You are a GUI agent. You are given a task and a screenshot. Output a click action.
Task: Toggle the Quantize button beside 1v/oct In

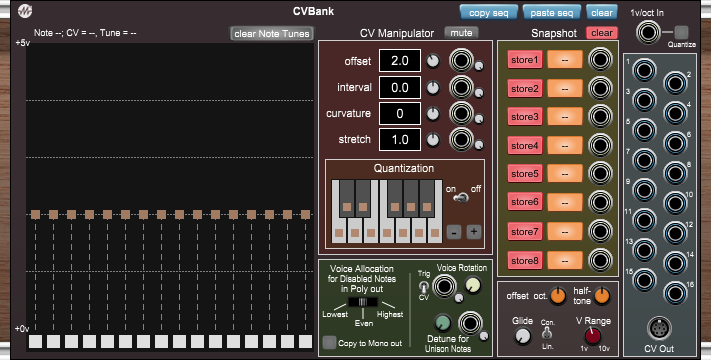(681, 32)
